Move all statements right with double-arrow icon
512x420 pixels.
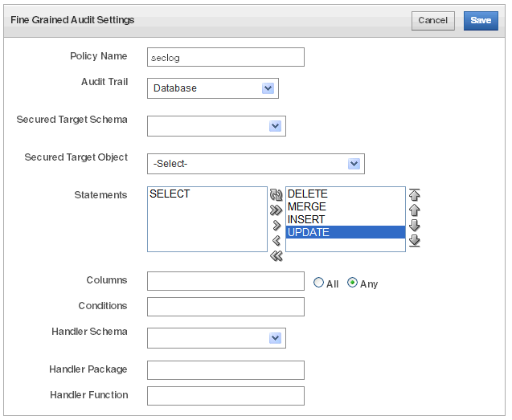[276, 210]
